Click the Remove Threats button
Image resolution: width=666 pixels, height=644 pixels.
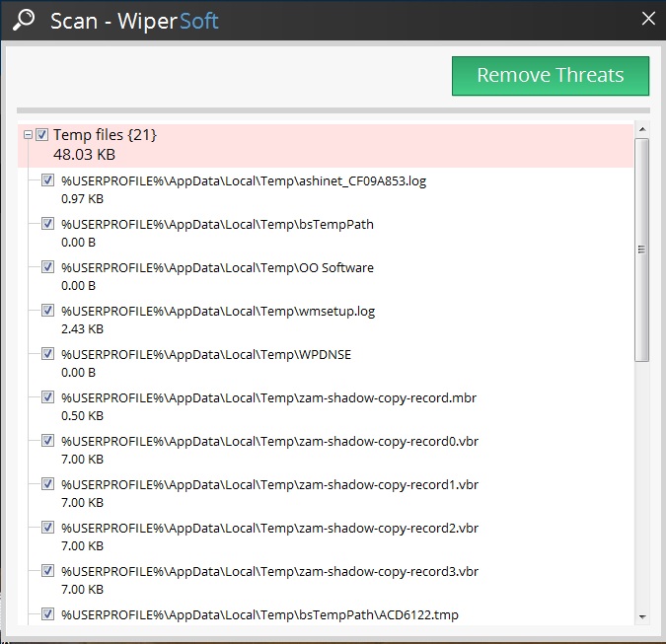pyautogui.click(x=551, y=76)
